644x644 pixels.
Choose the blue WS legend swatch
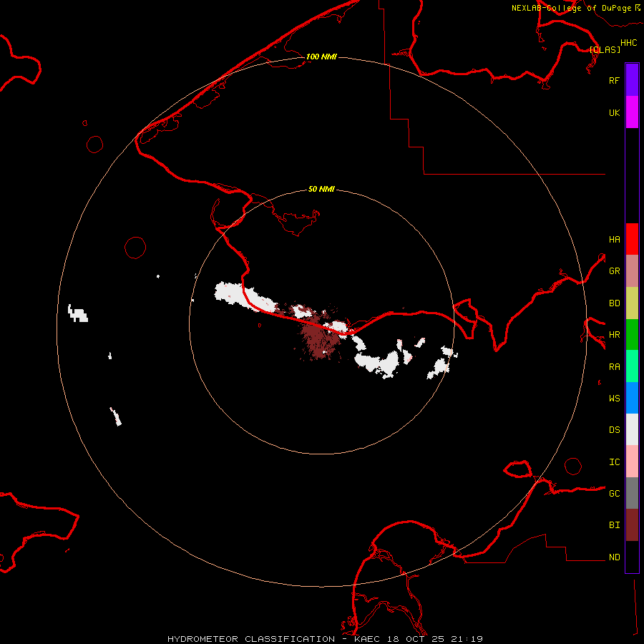(x=632, y=398)
